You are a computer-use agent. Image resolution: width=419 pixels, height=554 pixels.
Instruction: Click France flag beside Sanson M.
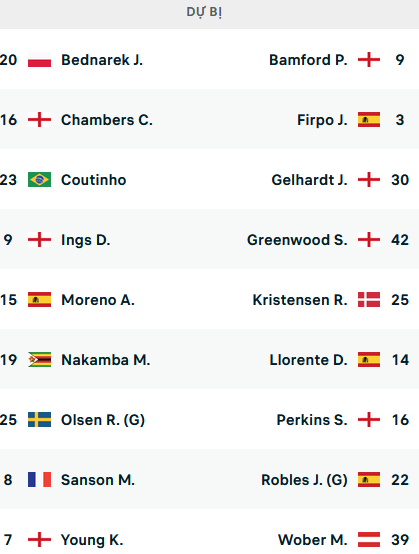(x=39, y=480)
